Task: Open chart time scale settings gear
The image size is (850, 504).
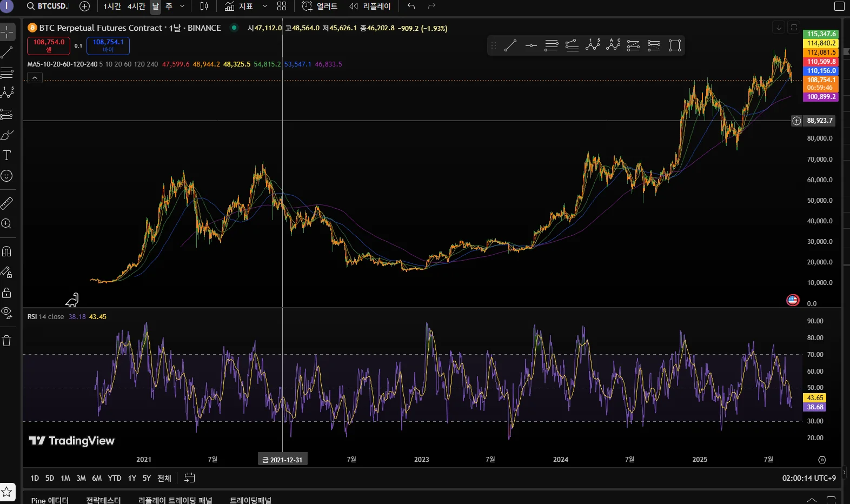Action: click(x=822, y=460)
